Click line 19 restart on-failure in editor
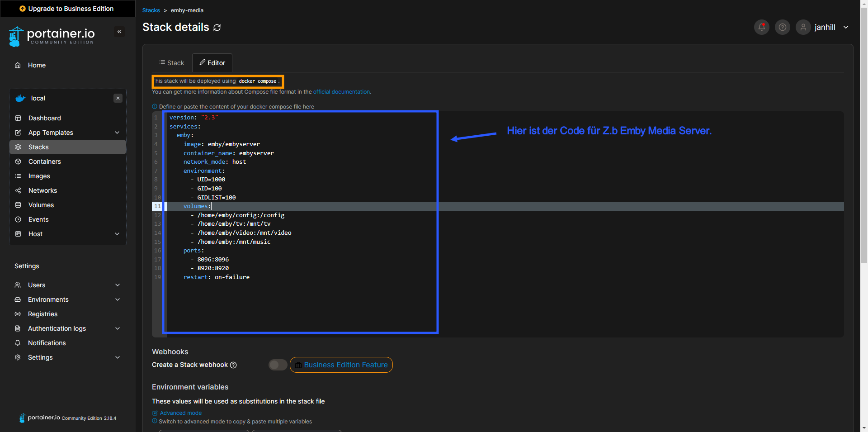The width and height of the screenshot is (868, 432). pos(217,277)
